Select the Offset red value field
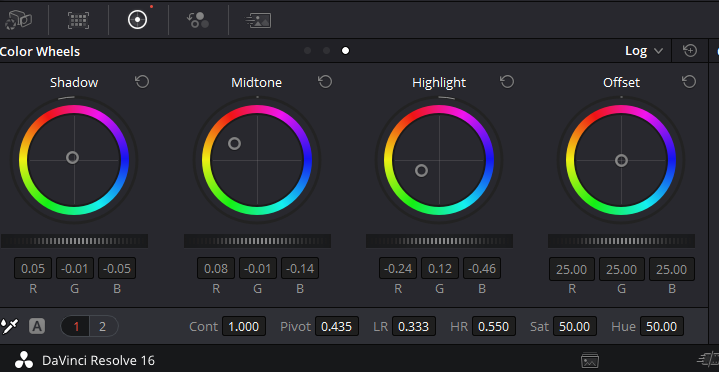Viewport: 719px width, 372px height. coord(572,269)
